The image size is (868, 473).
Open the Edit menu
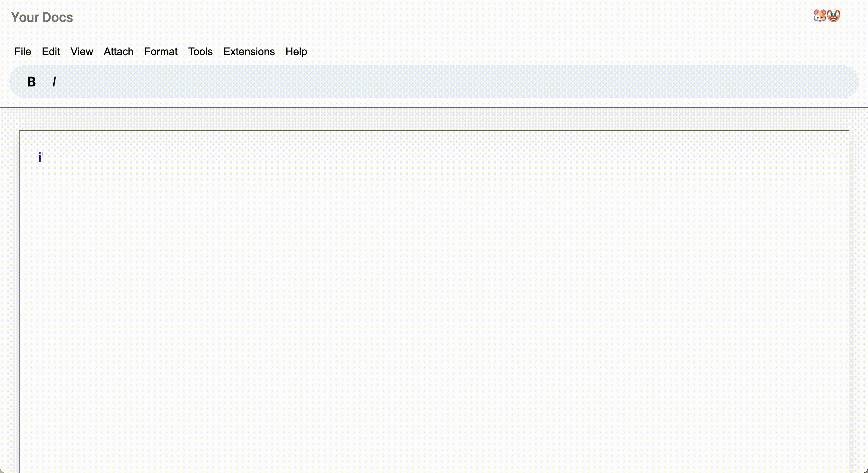click(51, 52)
